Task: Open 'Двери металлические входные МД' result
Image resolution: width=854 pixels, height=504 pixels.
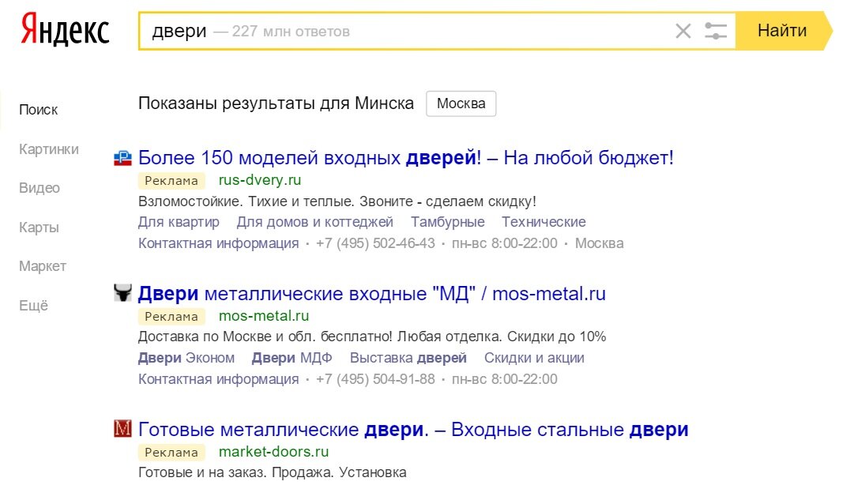Action: (x=371, y=294)
